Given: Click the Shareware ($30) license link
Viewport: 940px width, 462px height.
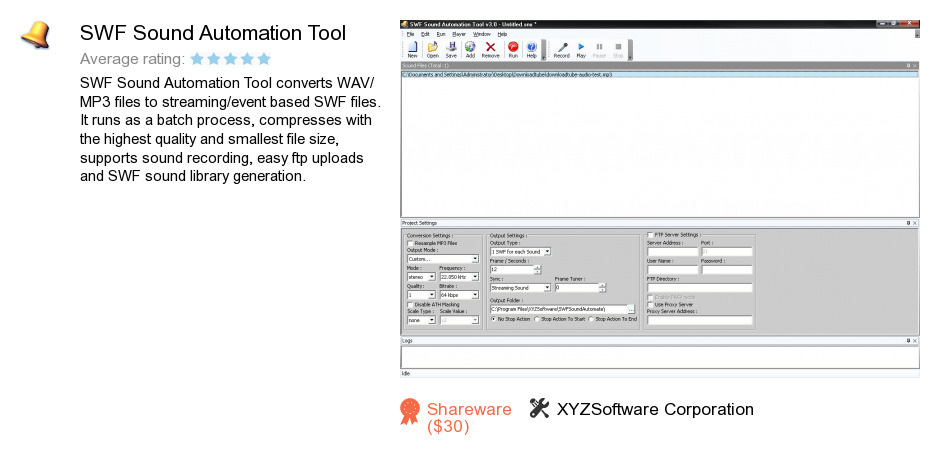Looking at the screenshot, I should point(469,418).
